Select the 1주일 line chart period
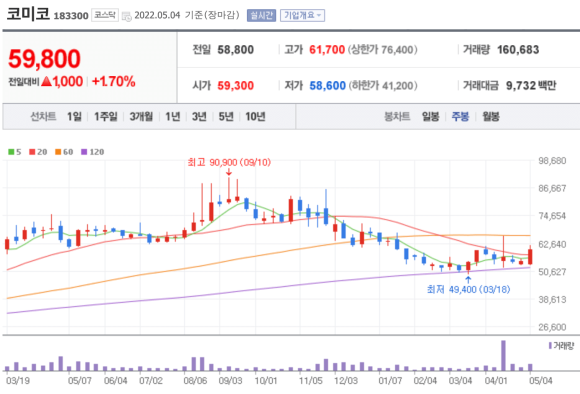Viewport: 580px width, 394px height. (x=105, y=117)
